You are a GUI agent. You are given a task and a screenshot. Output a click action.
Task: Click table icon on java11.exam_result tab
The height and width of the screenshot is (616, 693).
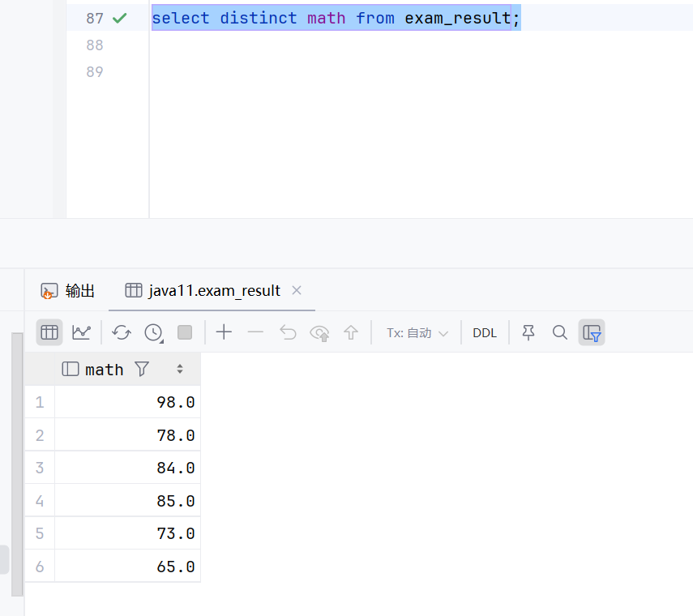point(134,290)
